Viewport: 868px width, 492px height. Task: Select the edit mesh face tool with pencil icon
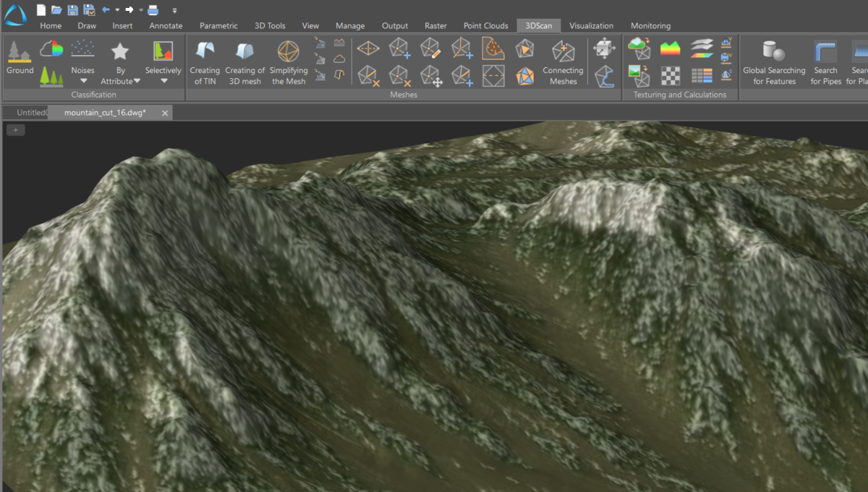pyautogui.click(x=430, y=47)
